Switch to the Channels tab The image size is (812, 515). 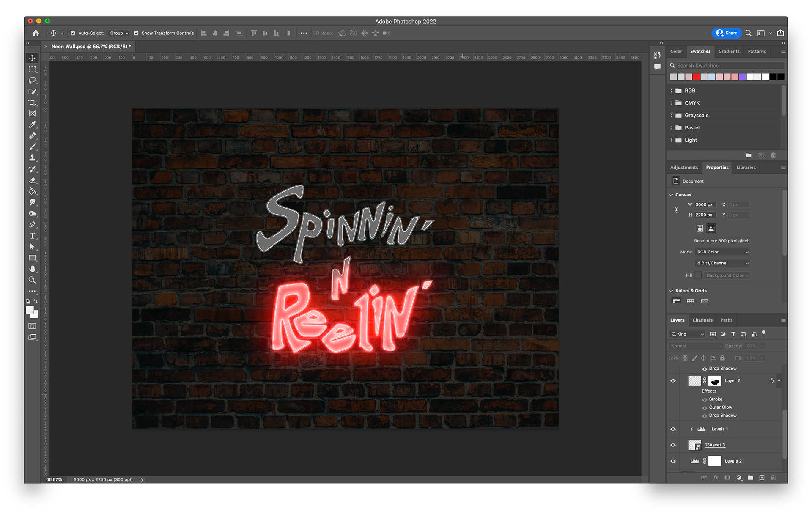click(x=702, y=320)
